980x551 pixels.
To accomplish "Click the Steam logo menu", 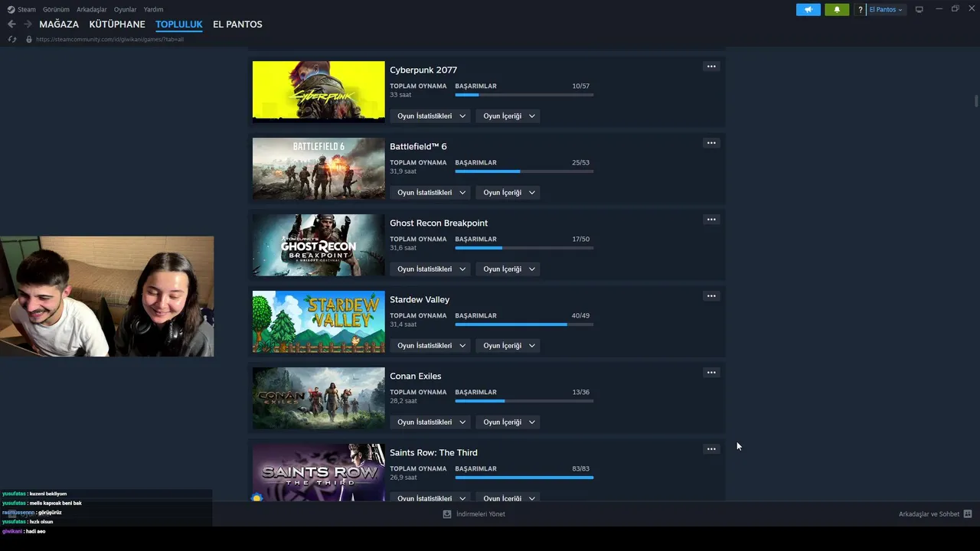I will (21, 9).
